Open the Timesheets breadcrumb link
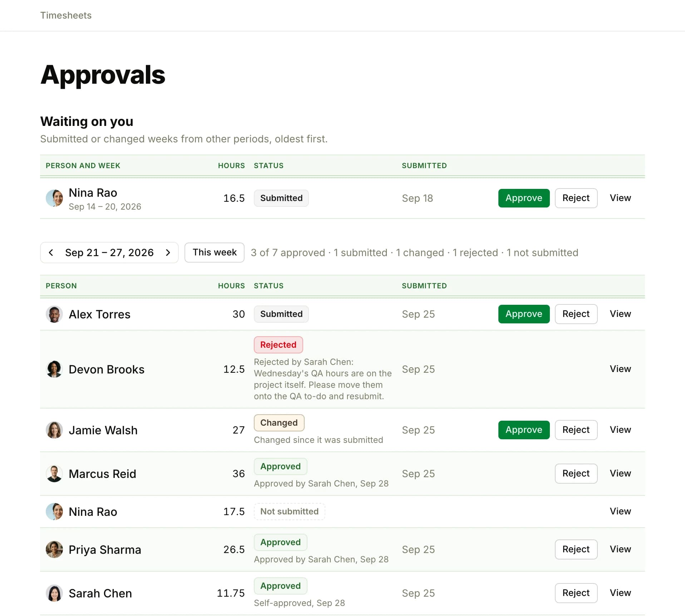 pos(66,15)
